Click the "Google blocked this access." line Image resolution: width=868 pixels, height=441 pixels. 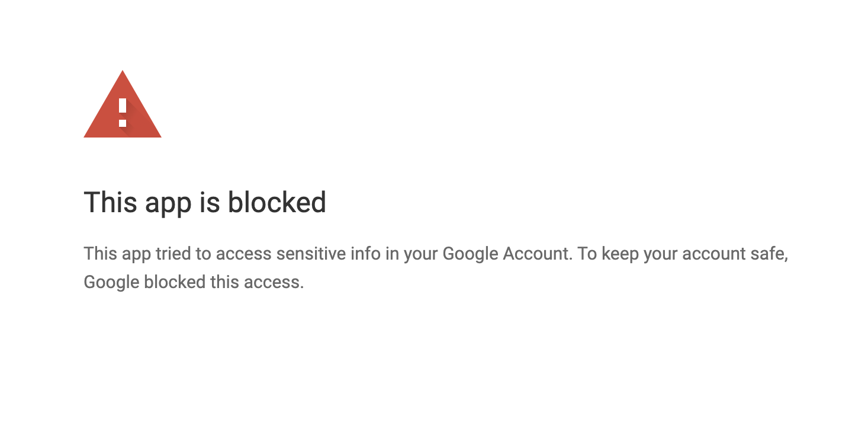pos(194,282)
